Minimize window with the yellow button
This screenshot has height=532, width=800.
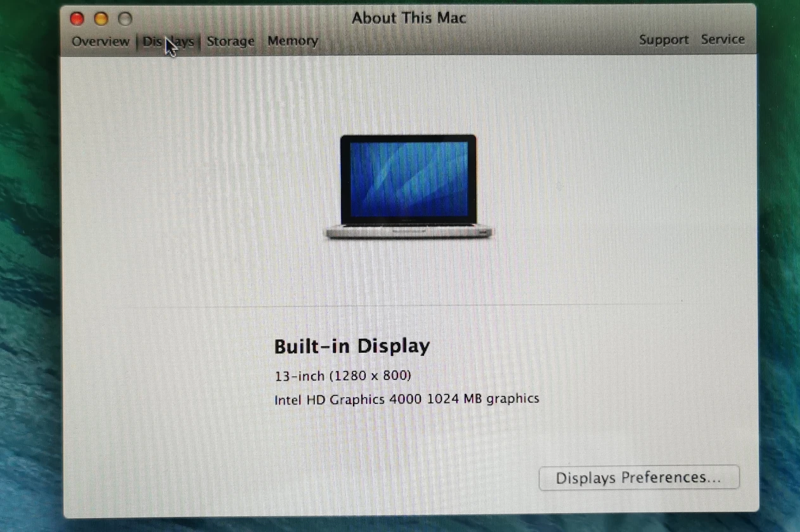pos(101,19)
